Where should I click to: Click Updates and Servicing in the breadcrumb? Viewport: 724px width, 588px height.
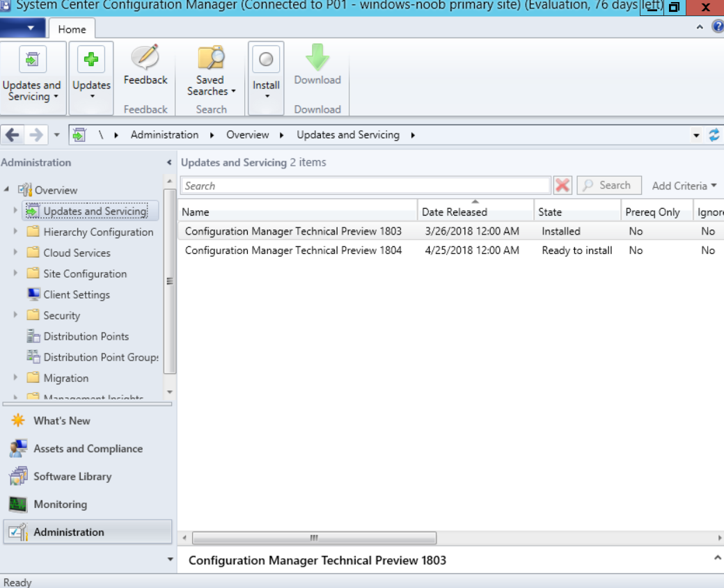[347, 135]
